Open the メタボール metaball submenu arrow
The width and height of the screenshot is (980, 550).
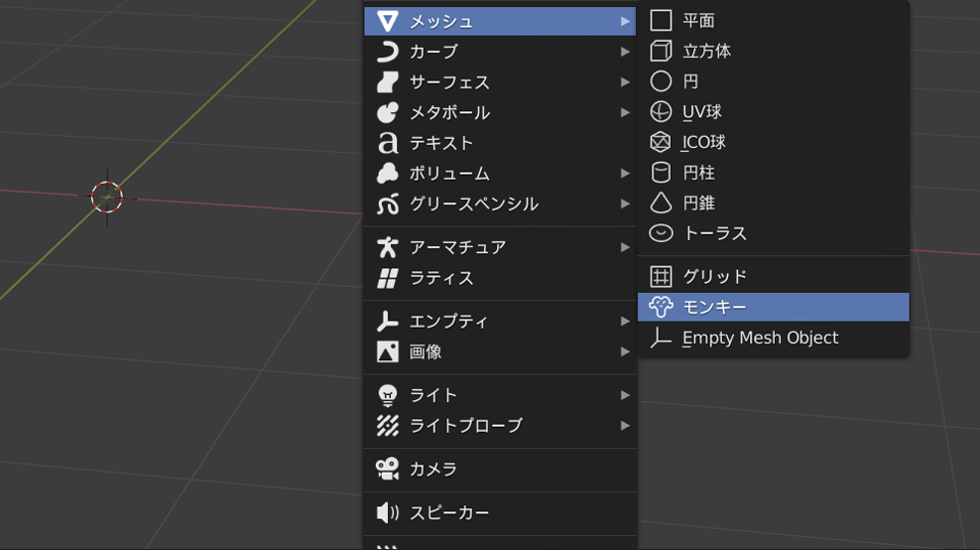[625, 112]
